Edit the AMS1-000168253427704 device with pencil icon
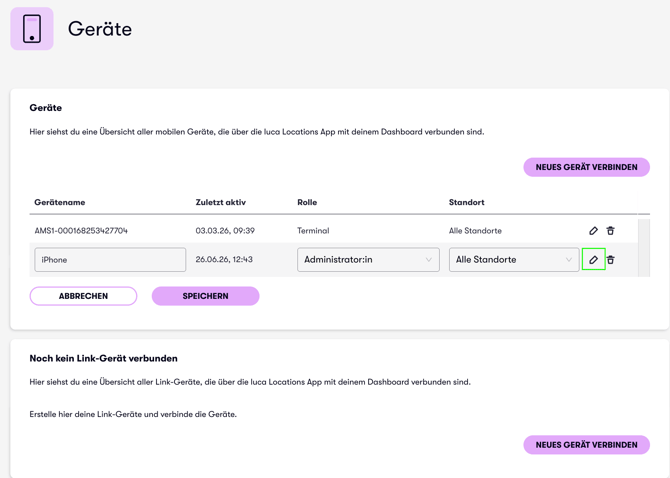670x478 pixels. (593, 231)
